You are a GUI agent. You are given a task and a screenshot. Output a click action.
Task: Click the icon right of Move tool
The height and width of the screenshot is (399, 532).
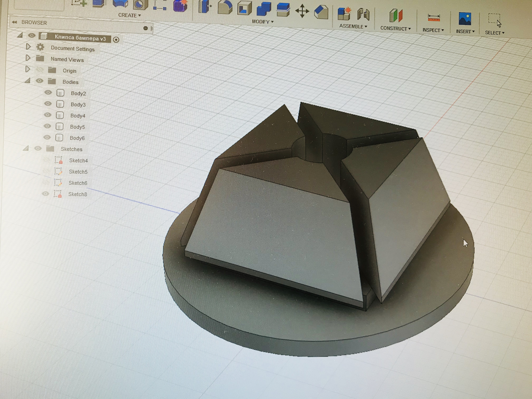point(321,12)
